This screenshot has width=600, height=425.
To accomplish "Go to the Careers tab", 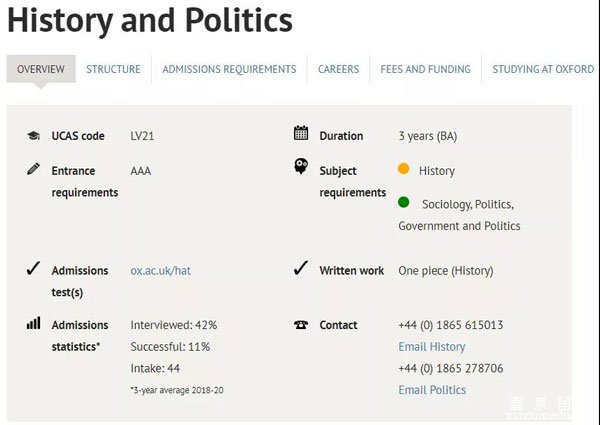I will (x=339, y=69).
